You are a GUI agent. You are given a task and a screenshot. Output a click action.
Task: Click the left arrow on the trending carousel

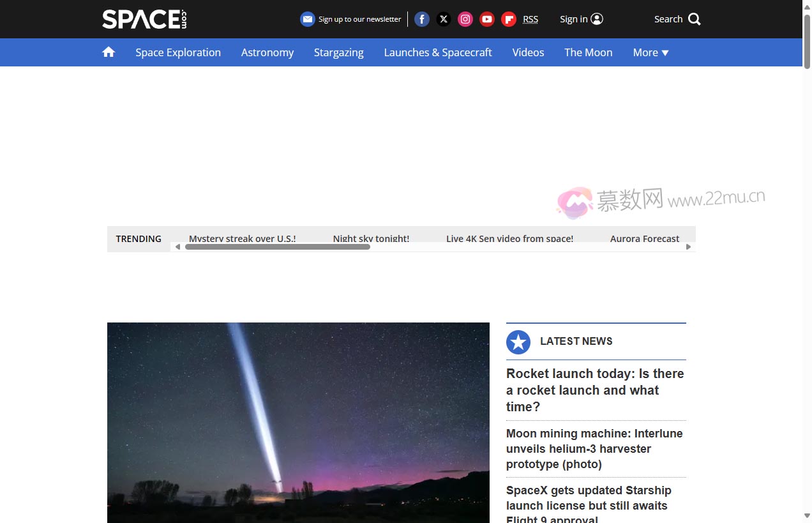(177, 246)
